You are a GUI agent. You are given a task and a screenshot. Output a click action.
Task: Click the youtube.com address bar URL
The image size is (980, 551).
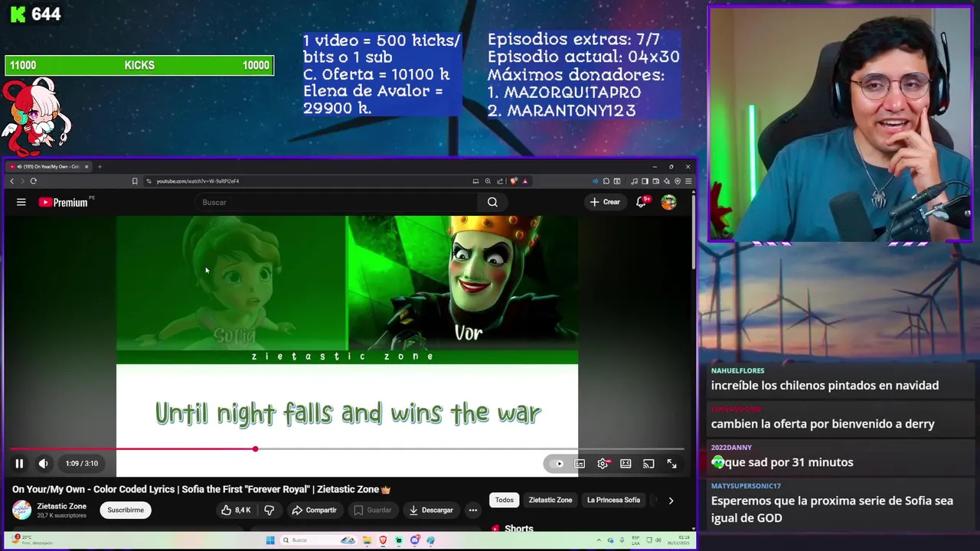point(198,181)
